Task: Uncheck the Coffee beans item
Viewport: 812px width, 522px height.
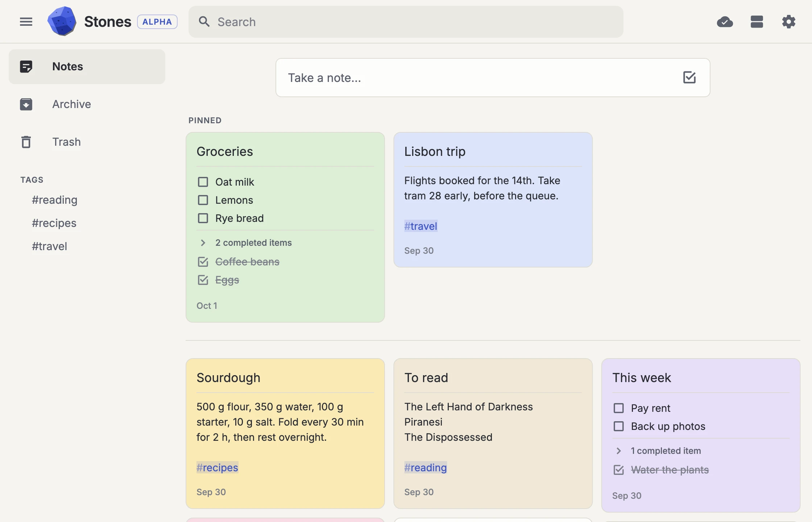Action: (203, 262)
